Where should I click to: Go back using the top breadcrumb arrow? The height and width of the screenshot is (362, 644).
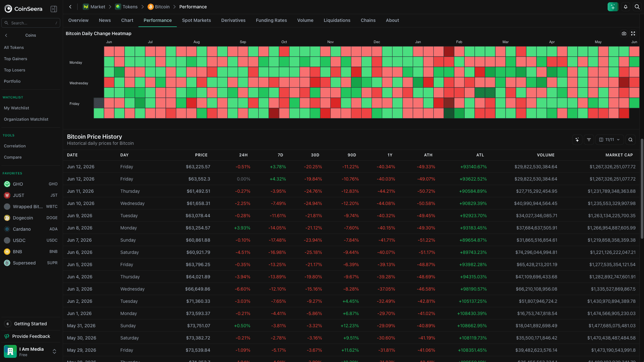point(70,7)
